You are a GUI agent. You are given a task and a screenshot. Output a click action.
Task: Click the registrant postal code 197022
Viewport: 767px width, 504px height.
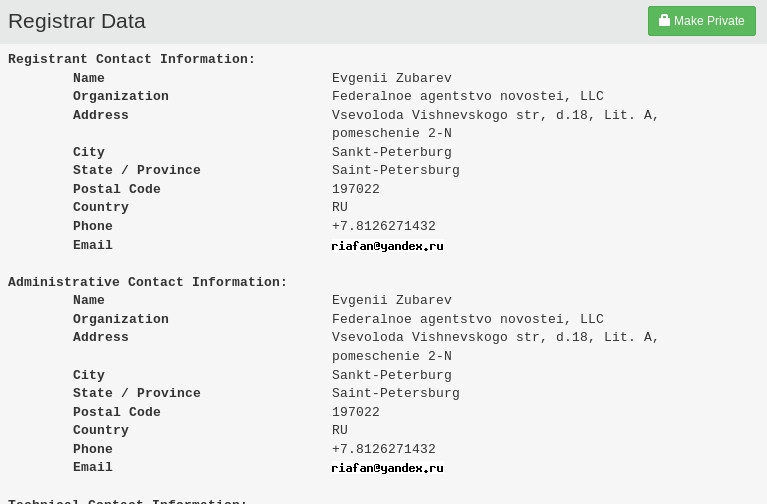(356, 190)
